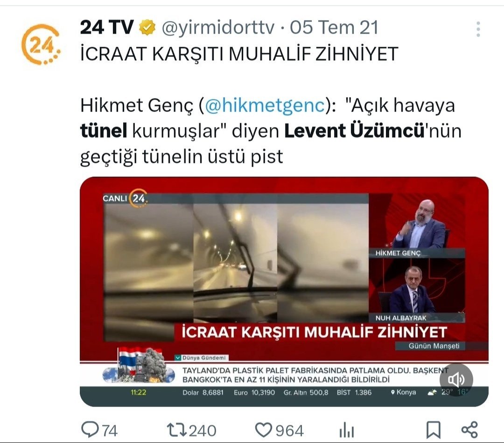Image resolution: width=504 pixels, height=443 pixels.
Task: Like the tweet with the heart icon
Action: click(263, 430)
